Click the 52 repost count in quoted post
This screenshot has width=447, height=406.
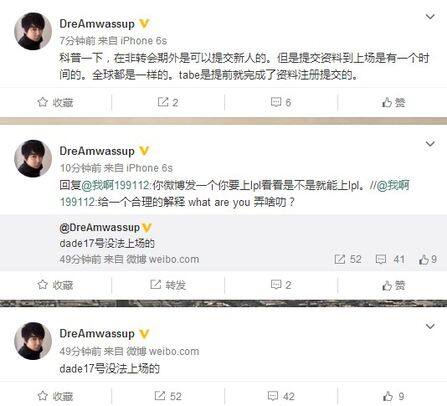348,259
